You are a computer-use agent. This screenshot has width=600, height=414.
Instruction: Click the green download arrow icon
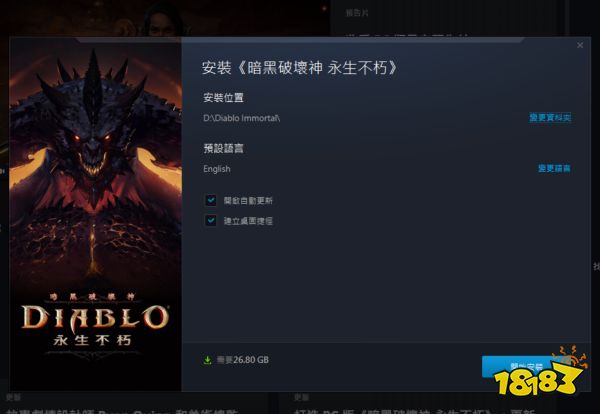[207, 360]
